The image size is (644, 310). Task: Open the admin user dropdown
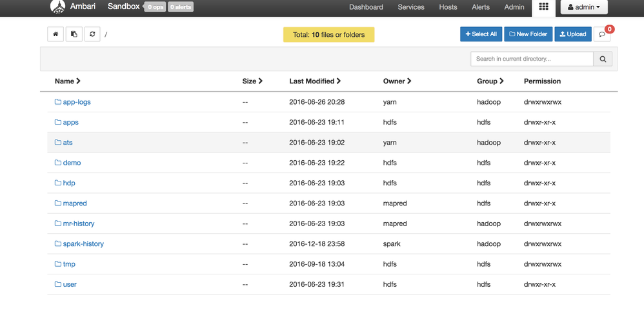tap(583, 7)
